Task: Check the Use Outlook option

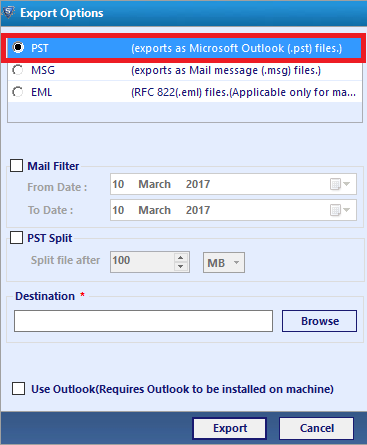Action: (18, 389)
